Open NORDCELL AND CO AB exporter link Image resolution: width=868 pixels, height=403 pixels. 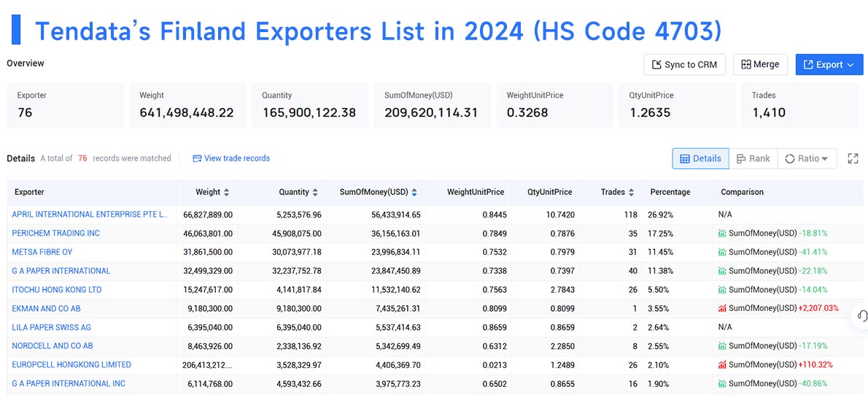52,346
